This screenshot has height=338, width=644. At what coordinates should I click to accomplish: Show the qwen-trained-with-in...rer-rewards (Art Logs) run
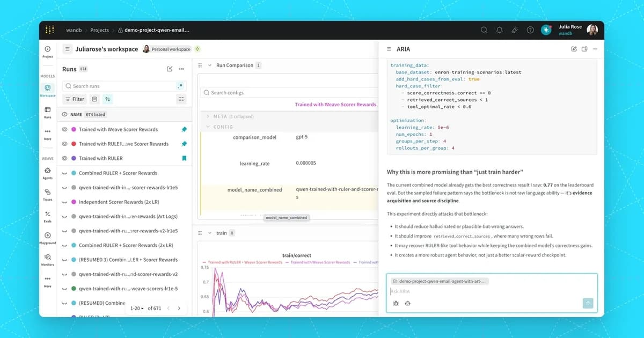pos(64,216)
